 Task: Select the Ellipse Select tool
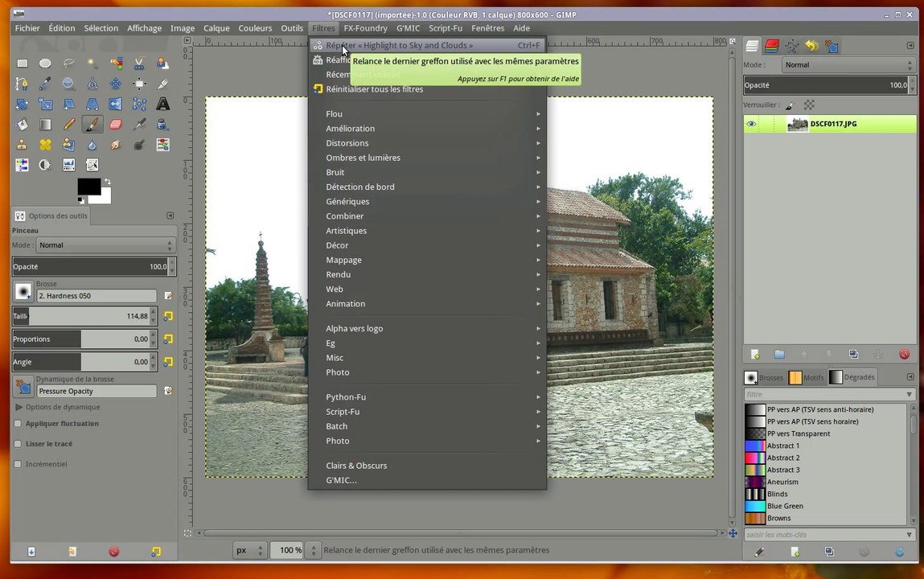point(45,63)
